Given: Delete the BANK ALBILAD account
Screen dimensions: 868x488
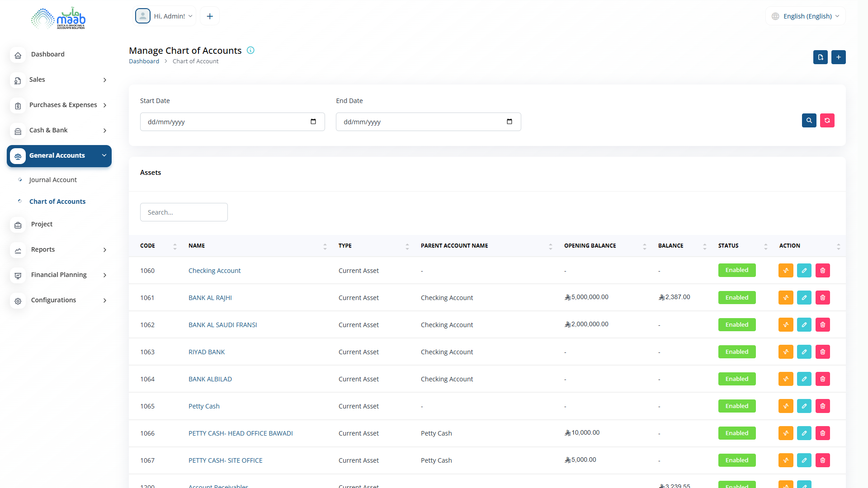Looking at the screenshot, I should coord(823,379).
